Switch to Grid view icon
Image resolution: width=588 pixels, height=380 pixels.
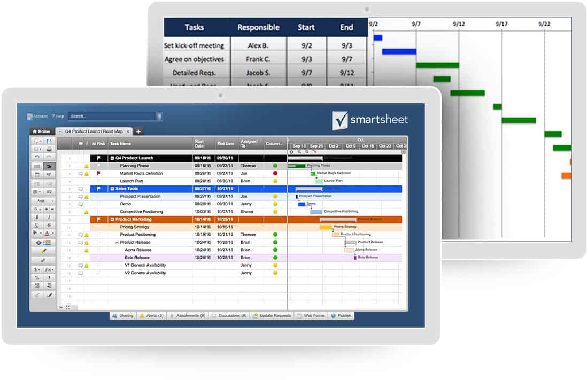pos(37,166)
